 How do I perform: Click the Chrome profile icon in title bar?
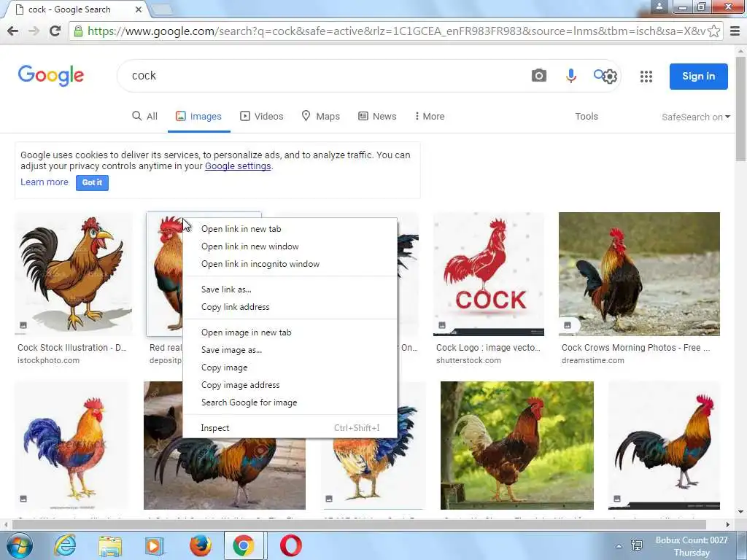coord(659,7)
